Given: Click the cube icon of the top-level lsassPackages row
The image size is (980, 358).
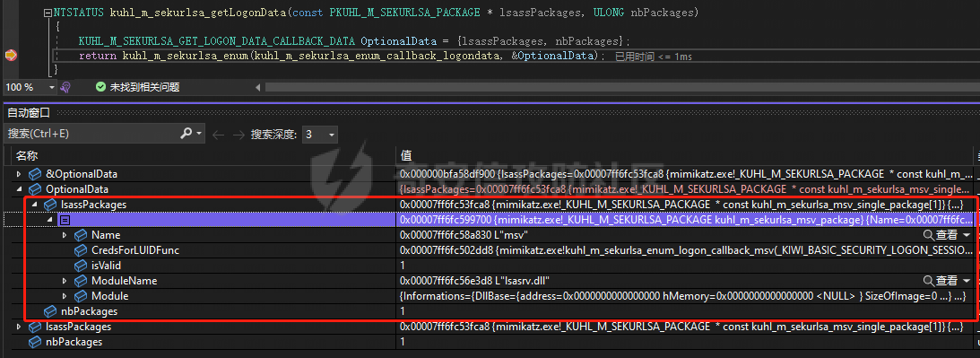Looking at the screenshot, I should tap(35, 327).
